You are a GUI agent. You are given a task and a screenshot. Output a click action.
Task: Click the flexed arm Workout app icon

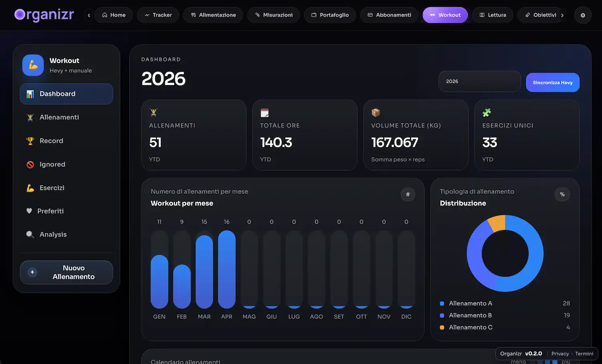pyautogui.click(x=33, y=65)
